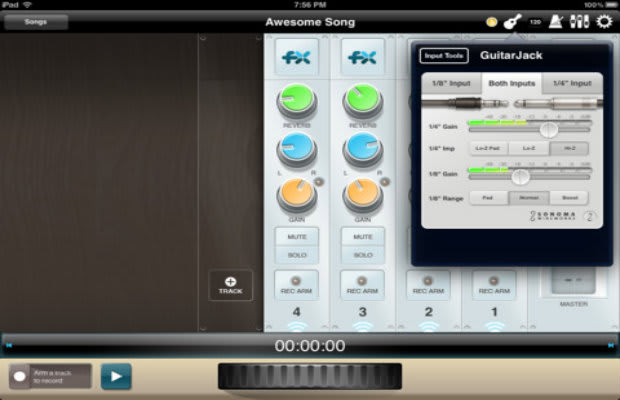Set 1/8" Range to Boost
620x400 pixels.
tap(569, 198)
